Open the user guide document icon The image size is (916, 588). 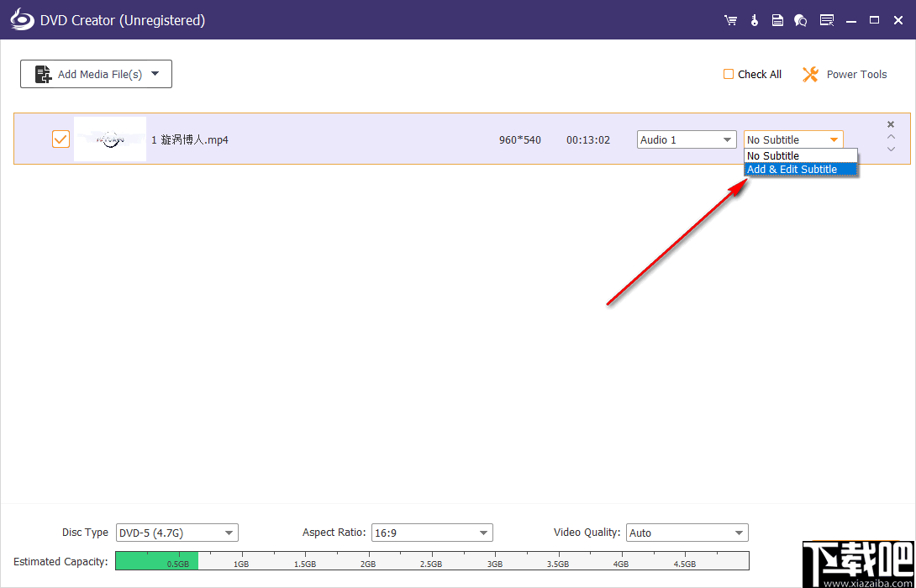tap(777, 19)
